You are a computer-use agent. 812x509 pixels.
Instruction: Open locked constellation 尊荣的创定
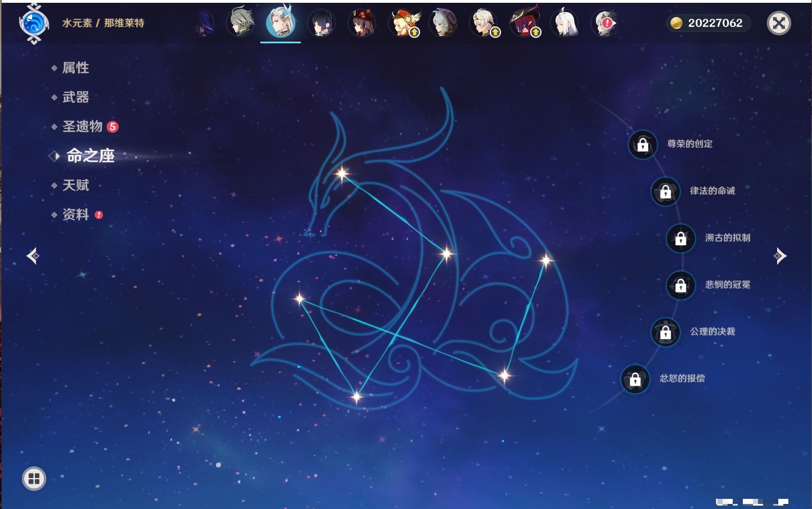[643, 145]
